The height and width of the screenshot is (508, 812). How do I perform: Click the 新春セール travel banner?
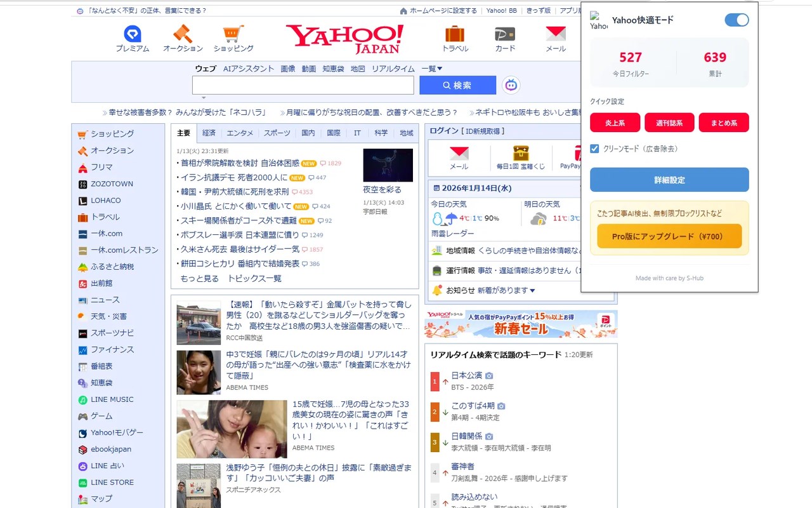pos(521,324)
